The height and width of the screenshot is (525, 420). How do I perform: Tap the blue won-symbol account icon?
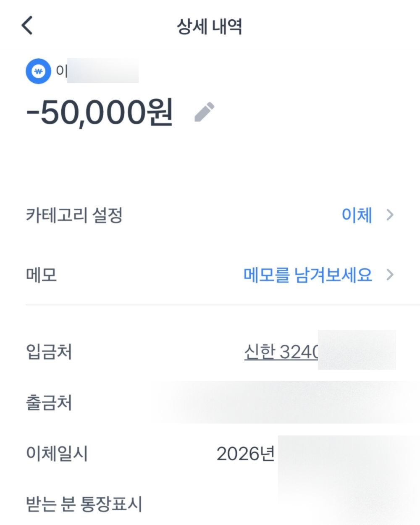pos(38,72)
